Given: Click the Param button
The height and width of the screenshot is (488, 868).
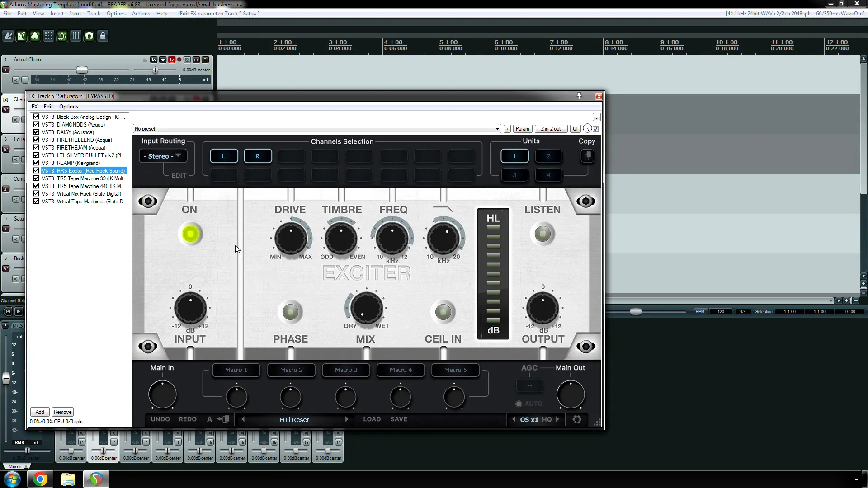Looking at the screenshot, I should click(522, 129).
